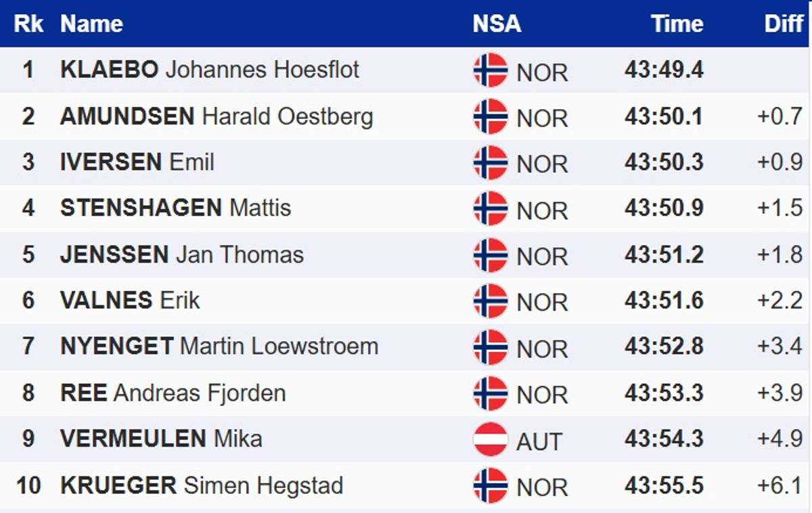Open Klaebo Johannes Hoesflot athlete link
The height and width of the screenshot is (513, 812).
click(210, 70)
